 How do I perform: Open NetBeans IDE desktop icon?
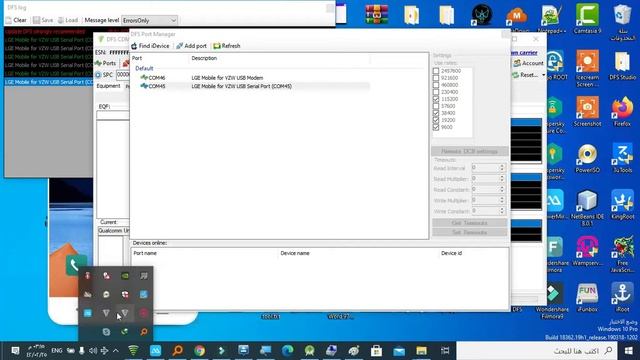(587, 207)
